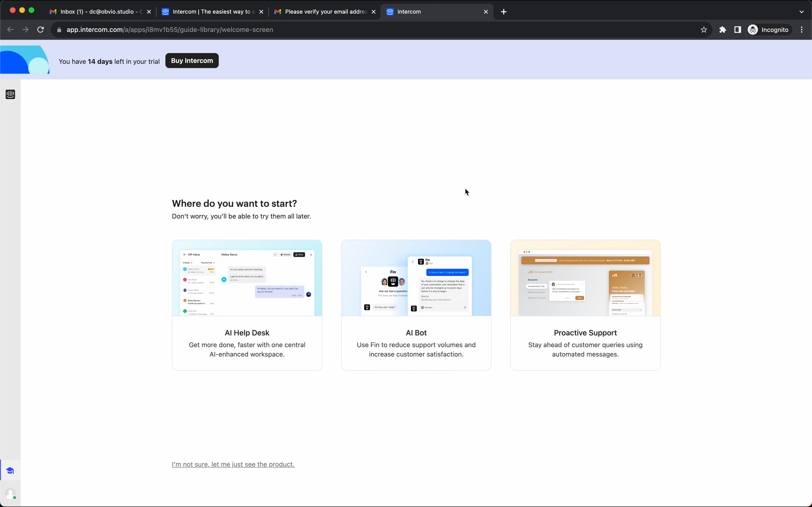Open the browser Extensions puzzle icon
The image size is (812, 507).
coord(722,30)
